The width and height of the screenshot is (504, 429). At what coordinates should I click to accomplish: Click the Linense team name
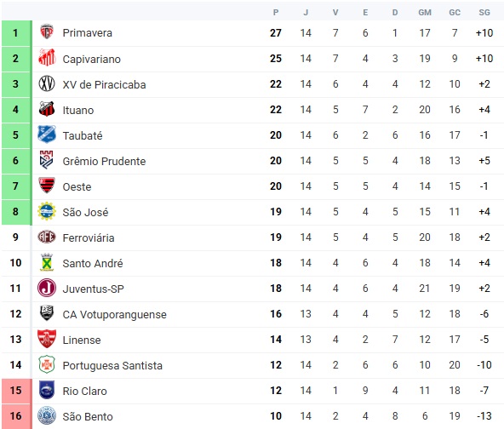pos(82,340)
